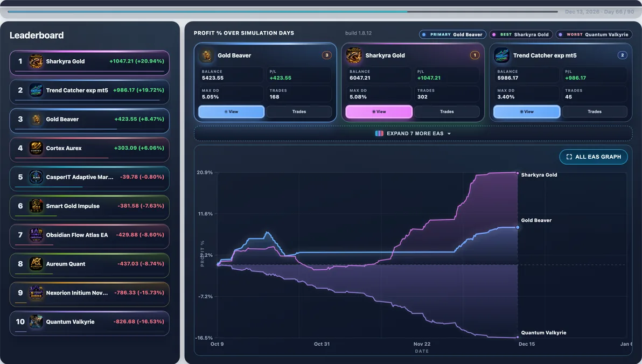Select Sharkyra Gold leaderboard row
Screen dimensions: 642x364
pos(89,62)
